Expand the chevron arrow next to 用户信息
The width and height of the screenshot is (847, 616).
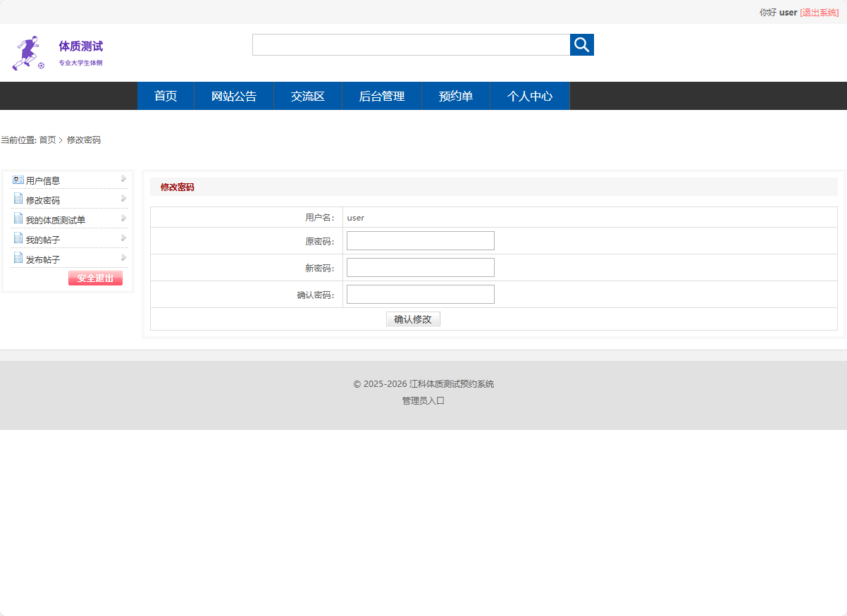pos(123,179)
